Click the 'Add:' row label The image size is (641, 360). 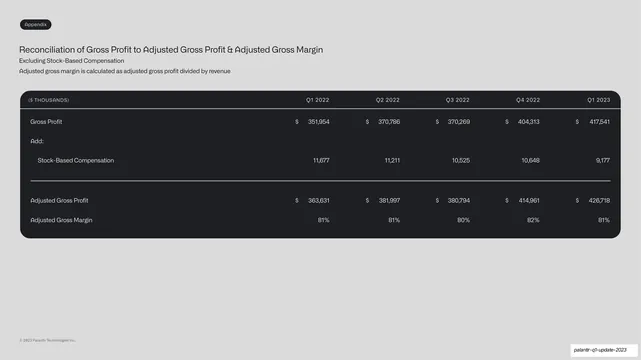pos(37,141)
